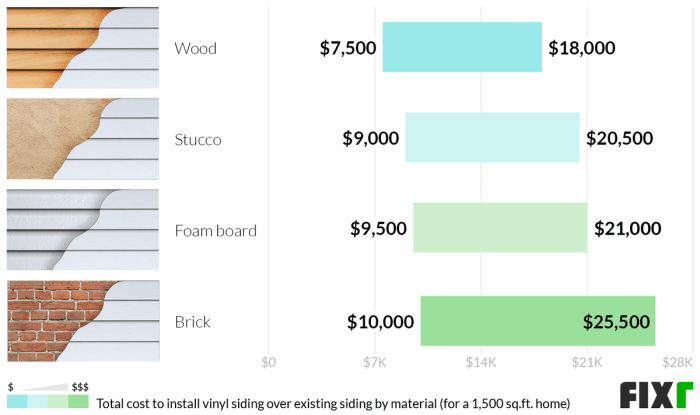This screenshot has width=700, height=415.
Task: Click the Foam board category label
Action: pyautogui.click(x=215, y=230)
